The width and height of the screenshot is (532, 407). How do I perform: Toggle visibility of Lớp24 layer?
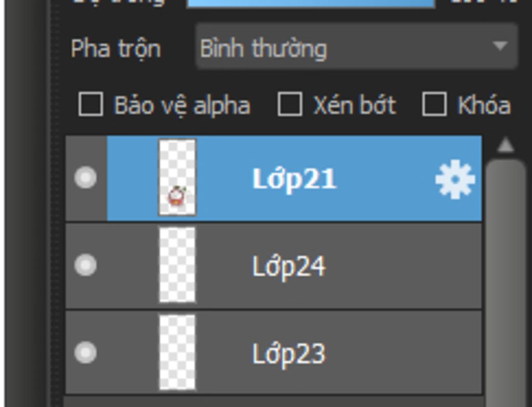point(85,266)
